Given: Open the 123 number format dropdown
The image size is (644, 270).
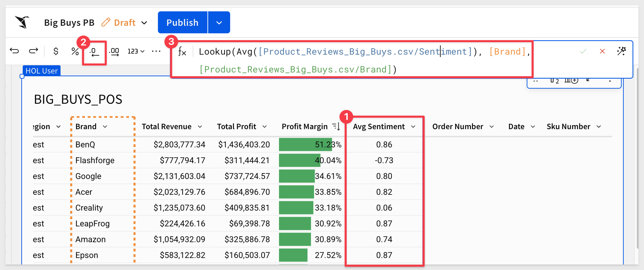Looking at the screenshot, I should (x=136, y=52).
